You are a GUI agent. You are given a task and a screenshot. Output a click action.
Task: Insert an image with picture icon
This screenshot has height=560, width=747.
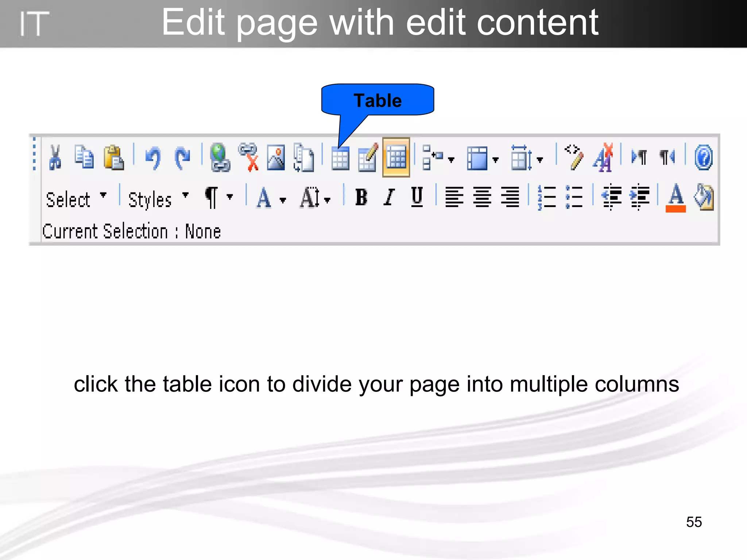(276, 157)
